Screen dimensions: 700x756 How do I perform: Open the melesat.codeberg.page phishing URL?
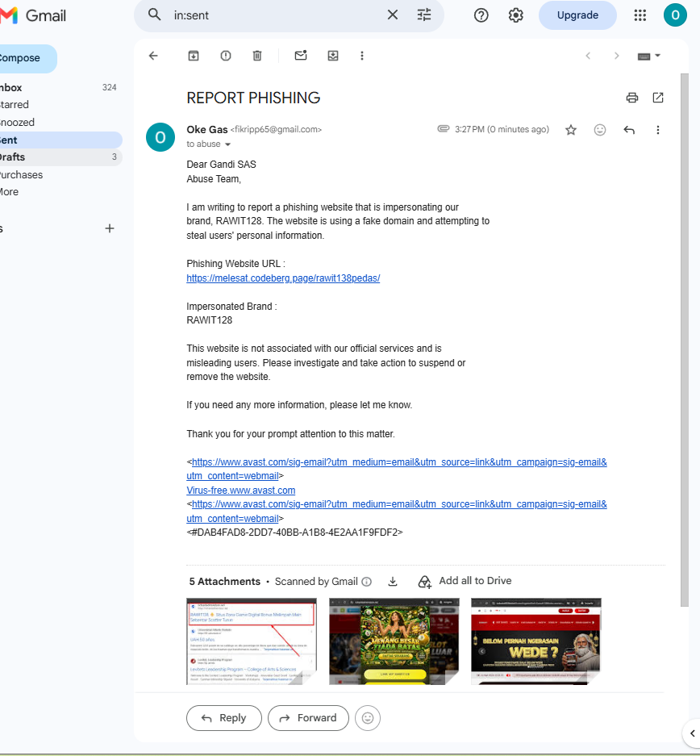[x=283, y=278]
